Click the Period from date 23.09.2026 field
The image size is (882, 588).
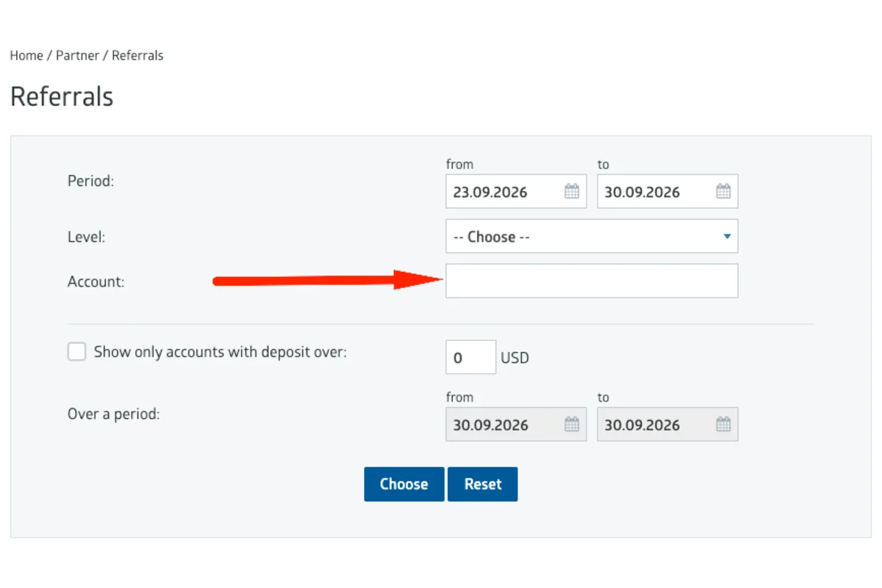point(516,192)
